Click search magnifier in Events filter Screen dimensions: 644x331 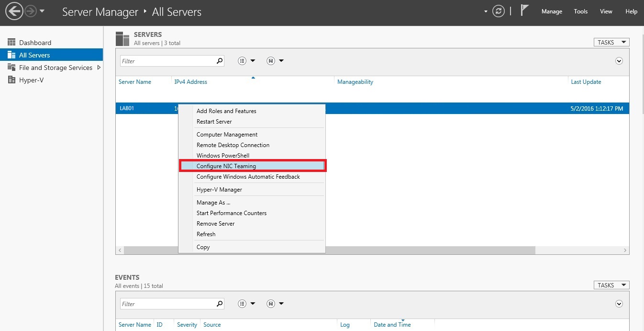pos(220,304)
